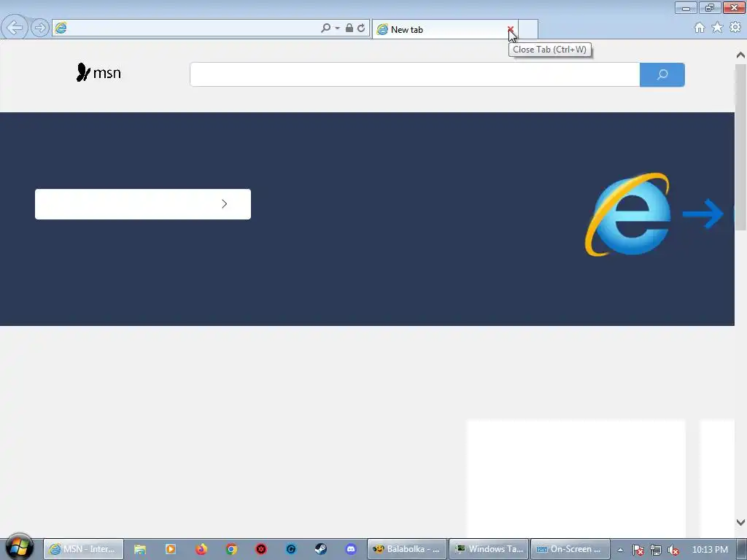Launch Firefox from the taskbar
The height and width of the screenshot is (560, 747).
(x=201, y=550)
